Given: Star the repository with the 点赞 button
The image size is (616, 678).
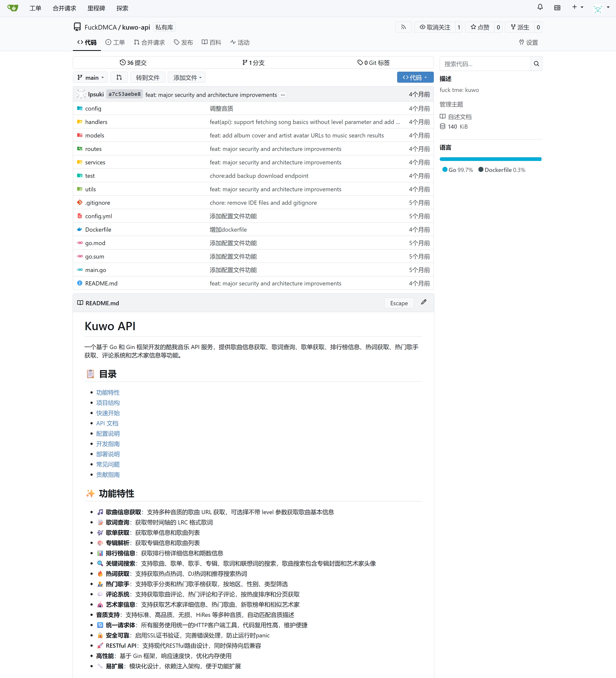Looking at the screenshot, I should point(480,27).
